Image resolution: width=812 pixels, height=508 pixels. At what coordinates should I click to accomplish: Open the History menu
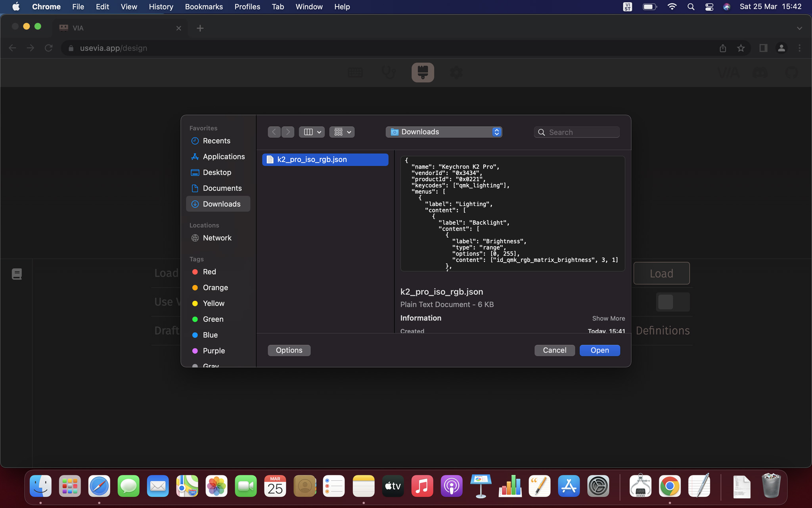(x=161, y=7)
